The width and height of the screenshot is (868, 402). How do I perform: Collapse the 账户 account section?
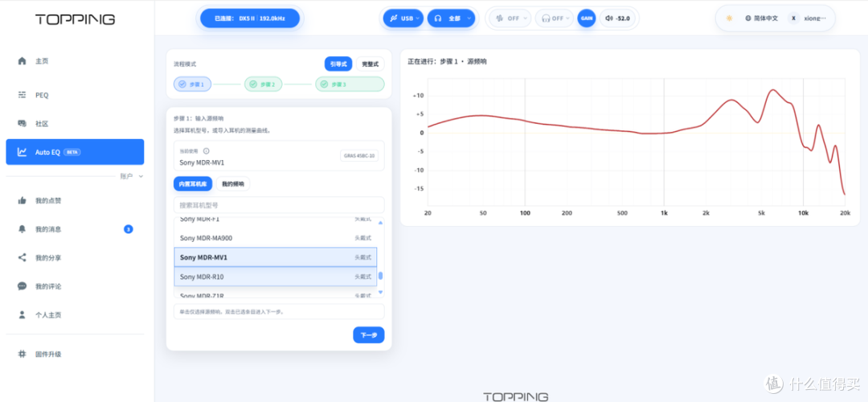[132, 176]
